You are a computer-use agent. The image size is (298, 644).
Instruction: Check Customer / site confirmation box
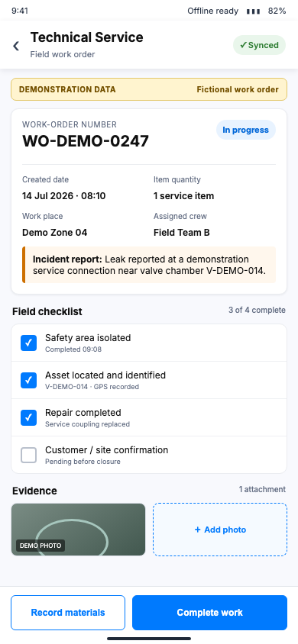[x=29, y=455]
